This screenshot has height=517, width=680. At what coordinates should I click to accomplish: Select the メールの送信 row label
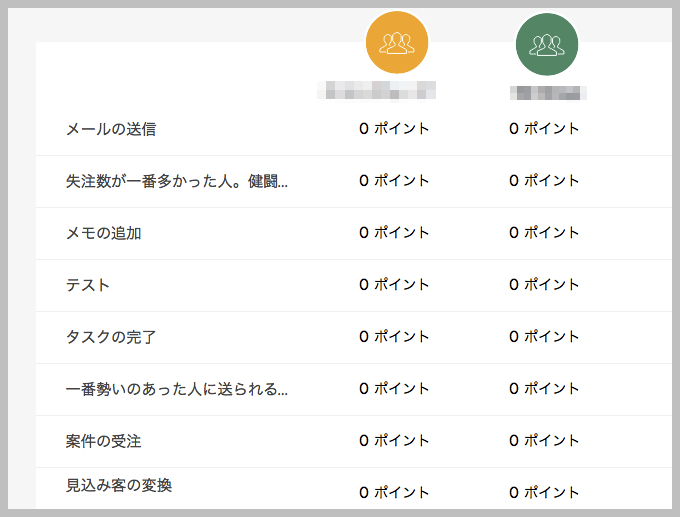[111, 129]
